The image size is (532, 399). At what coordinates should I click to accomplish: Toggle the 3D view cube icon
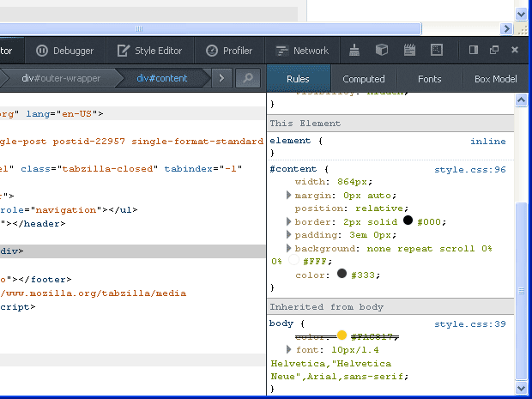tap(382, 51)
